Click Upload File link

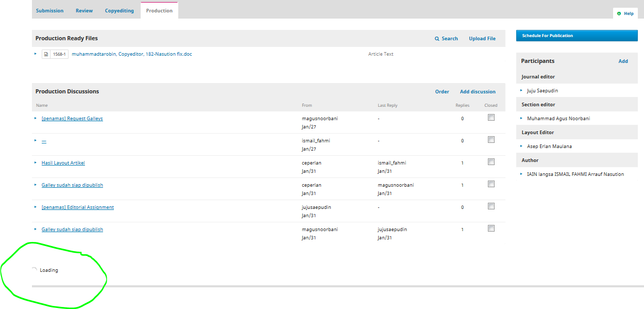(x=482, y=39)
